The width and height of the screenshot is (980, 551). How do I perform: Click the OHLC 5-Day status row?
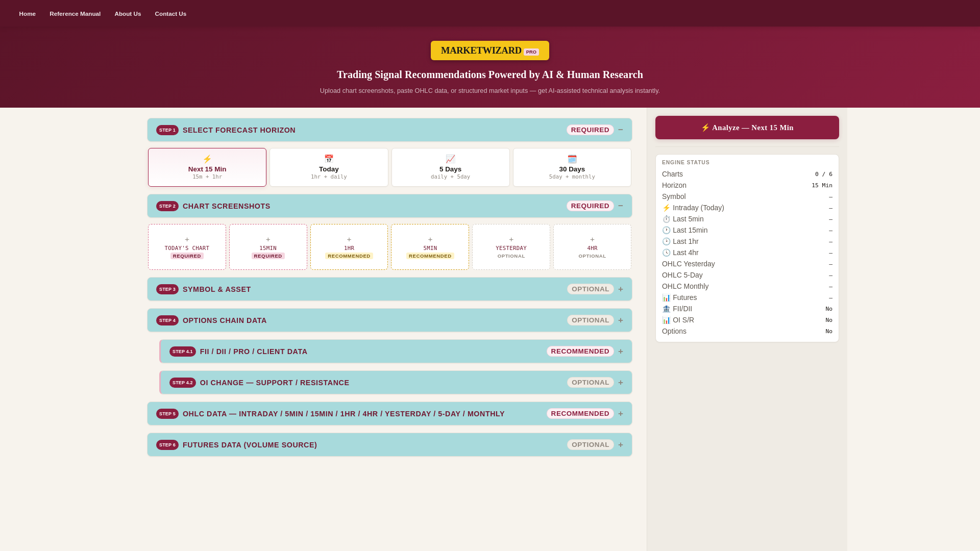click(x=747, y=275)
